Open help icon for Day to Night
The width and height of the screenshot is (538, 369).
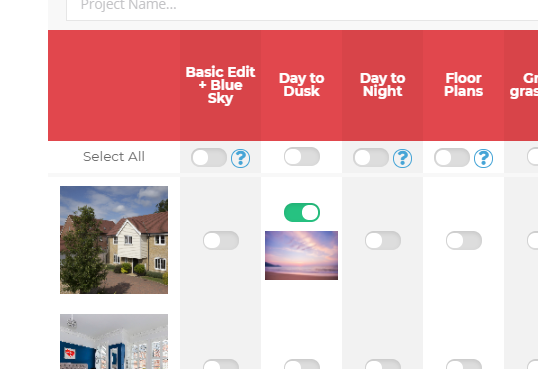pyautogui.click(x=402, y=158)
